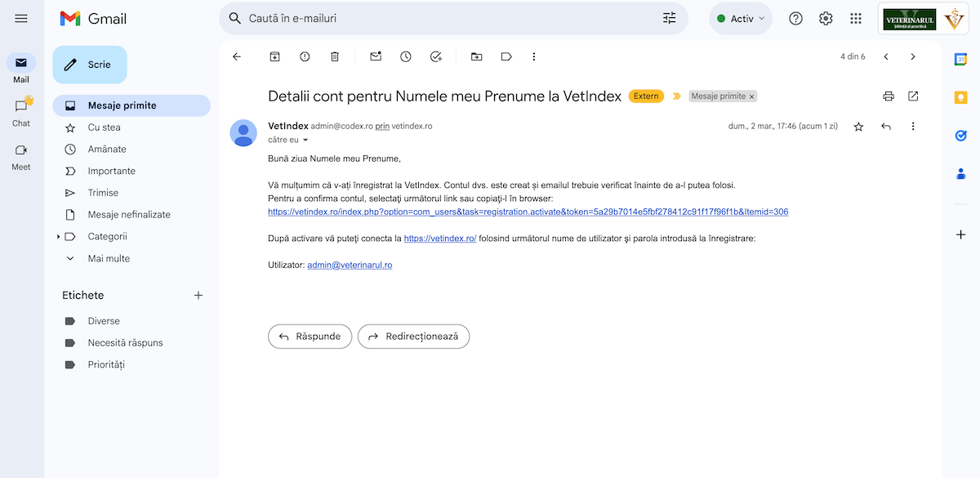Archive this email using the toolbar icon
This screenshot has width=980, height=478.
(x=275, y=56)
